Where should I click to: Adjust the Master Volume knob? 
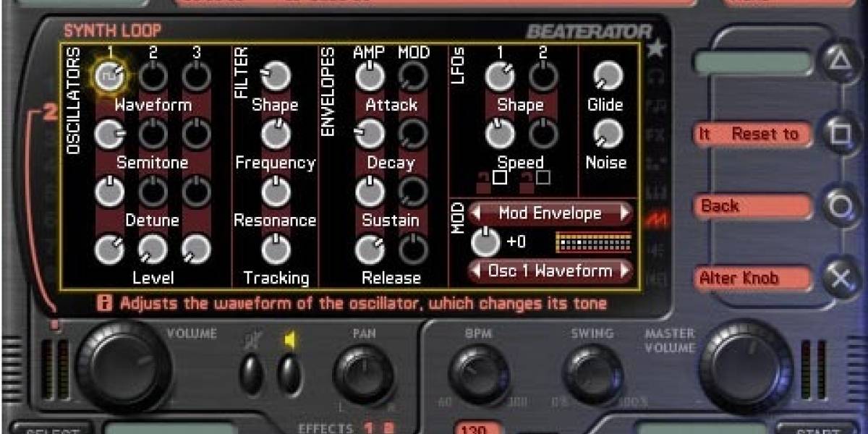coord(745,367)
